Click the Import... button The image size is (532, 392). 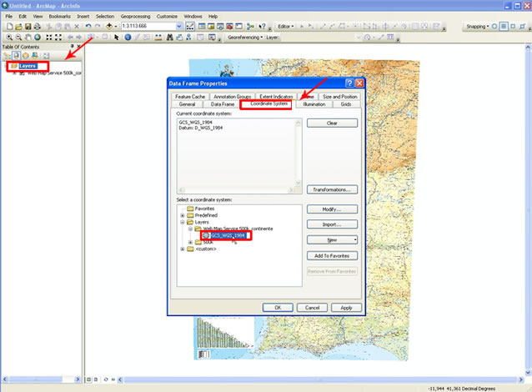coord(332,224)
